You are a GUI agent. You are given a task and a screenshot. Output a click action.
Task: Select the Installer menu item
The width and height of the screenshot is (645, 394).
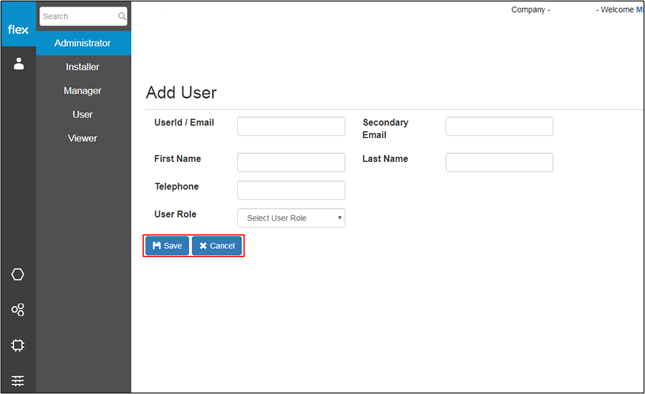[x=83, y=67]
